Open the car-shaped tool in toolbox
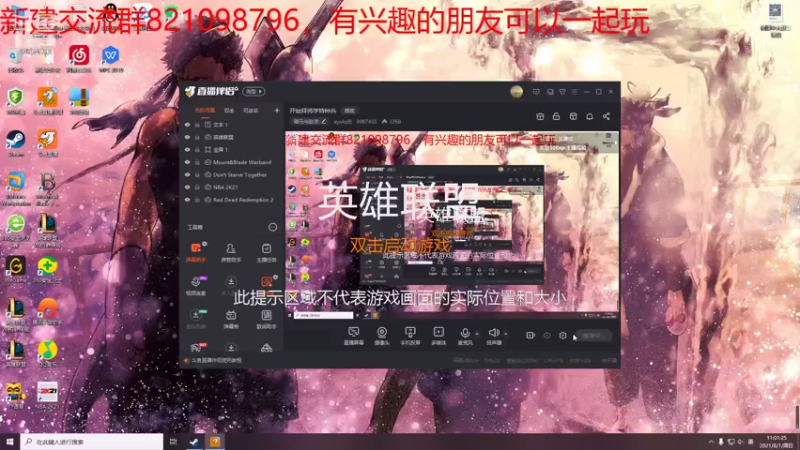 [x=266, y=348]
